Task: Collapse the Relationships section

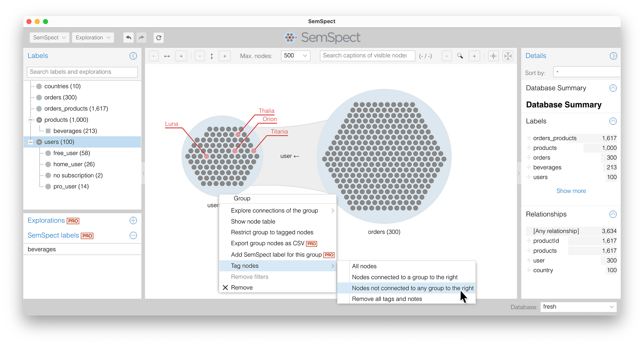Action: 613,214
